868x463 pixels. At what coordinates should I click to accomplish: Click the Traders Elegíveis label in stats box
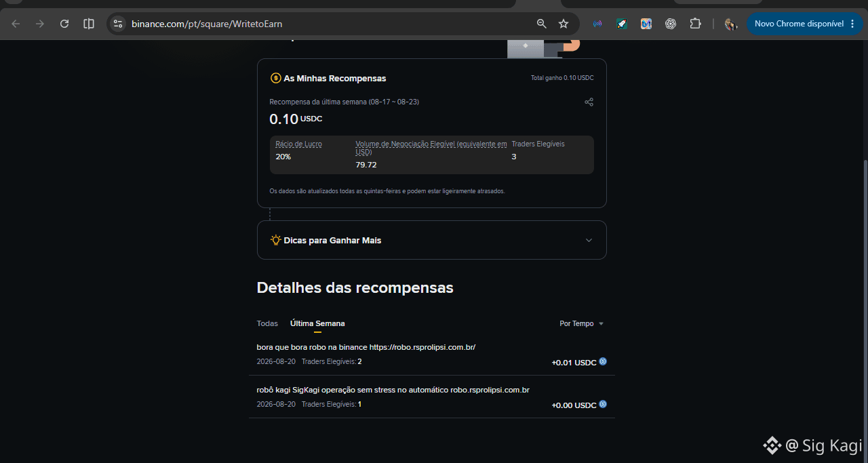[x=538, y=144]
